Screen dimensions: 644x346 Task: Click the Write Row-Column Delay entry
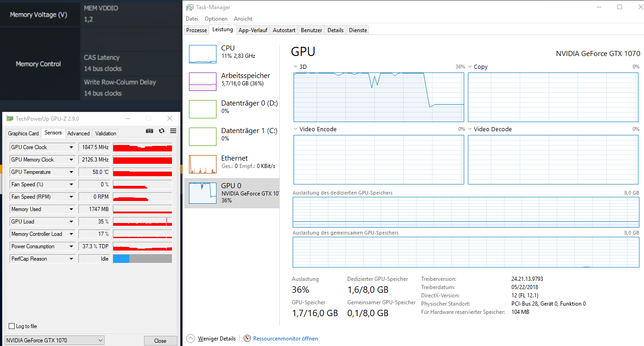(120, 82)
